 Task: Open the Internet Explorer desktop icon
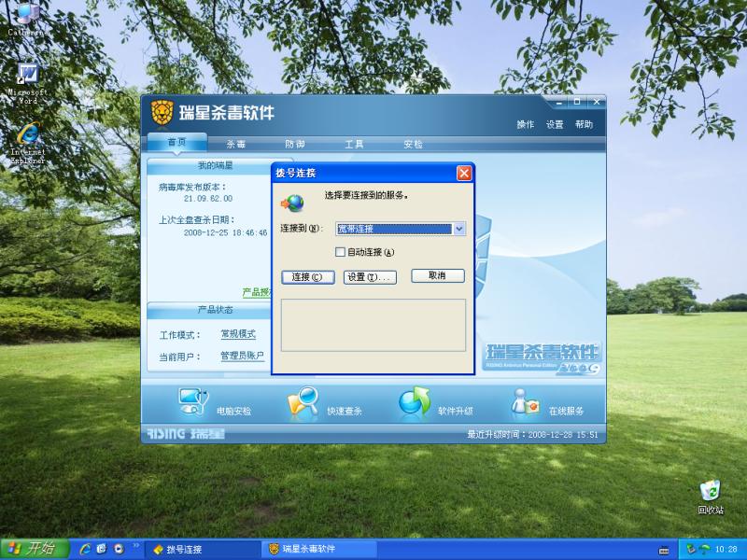tap(28, 143)
